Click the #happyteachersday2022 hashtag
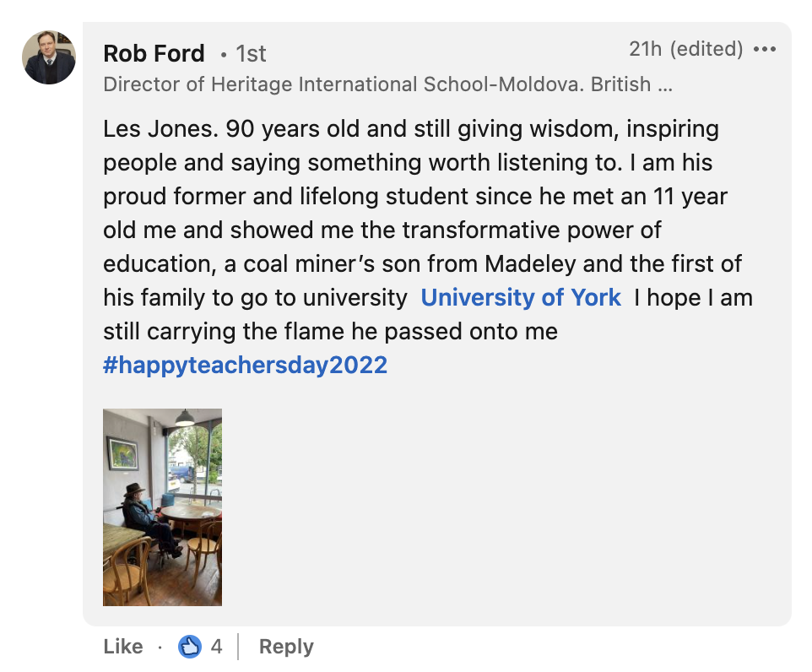 click(x=246, y=365)
